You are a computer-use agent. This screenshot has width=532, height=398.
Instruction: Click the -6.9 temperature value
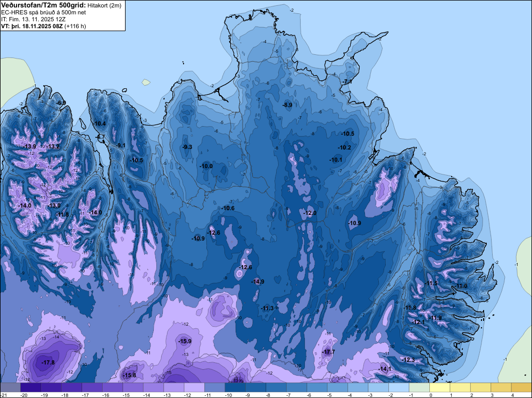point(61,103)
